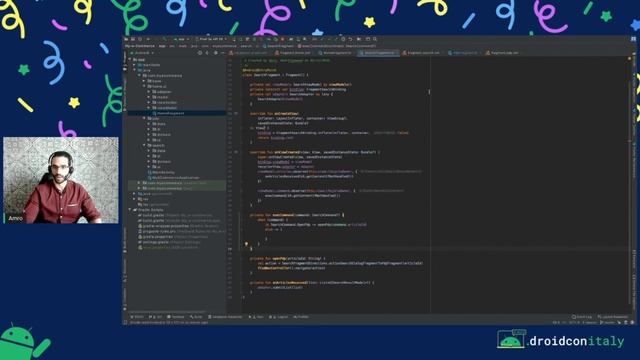The image size is (640, 360).
Task: Open the Terminal tool window
Action: pos(176,317)
